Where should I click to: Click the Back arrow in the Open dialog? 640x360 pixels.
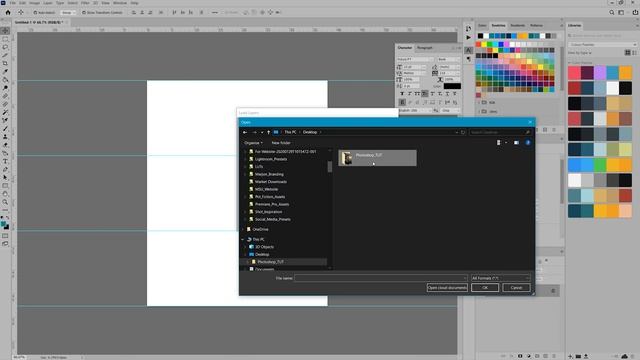[x=245, y=132]
